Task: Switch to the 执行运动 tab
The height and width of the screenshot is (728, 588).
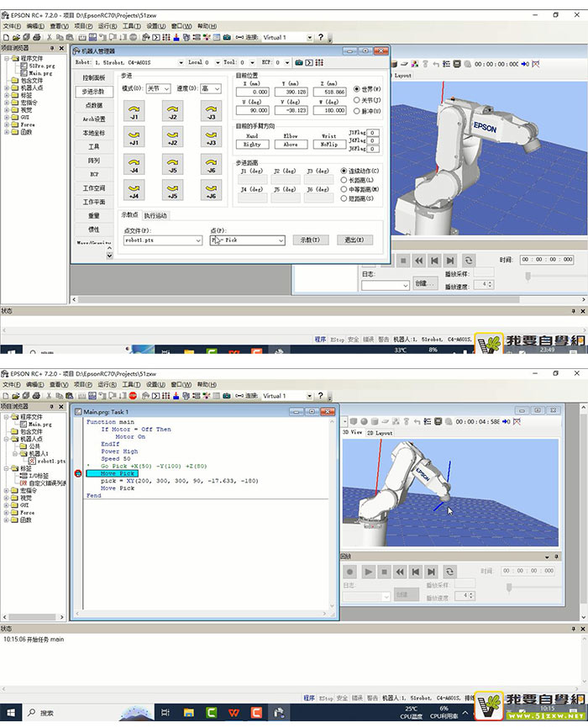Action: pos(155,215)
